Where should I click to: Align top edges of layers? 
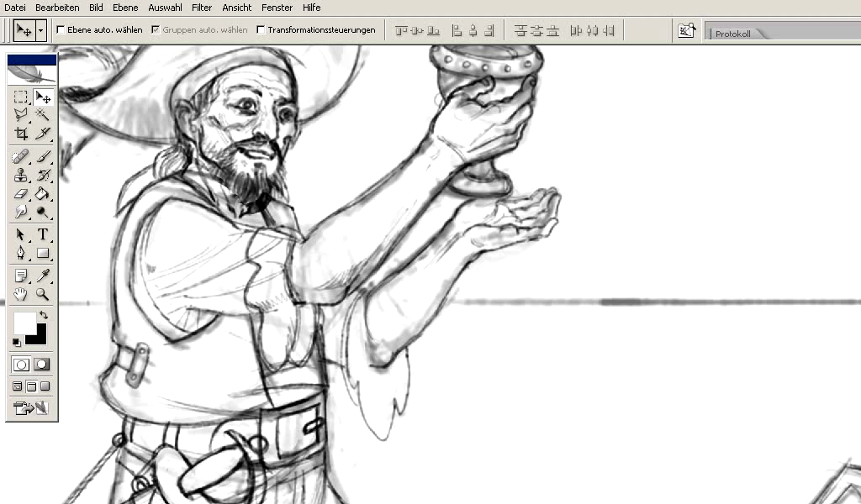[x=401, y=31]
